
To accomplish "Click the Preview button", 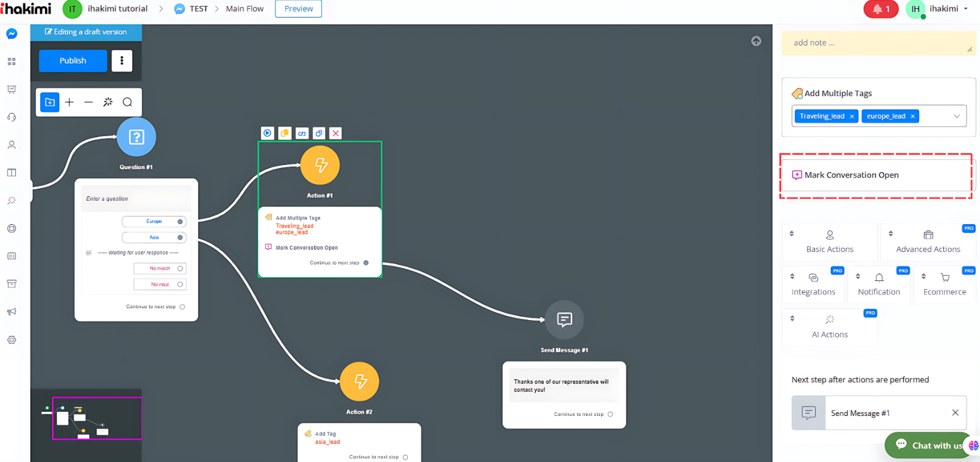I will 298,9.
